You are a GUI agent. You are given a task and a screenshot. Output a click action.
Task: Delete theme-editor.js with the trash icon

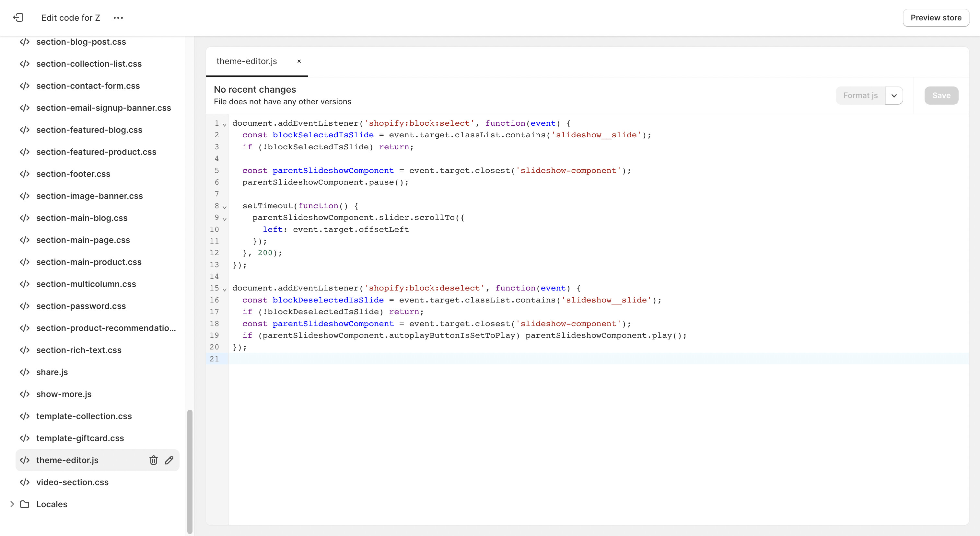(x=153, y=460)
